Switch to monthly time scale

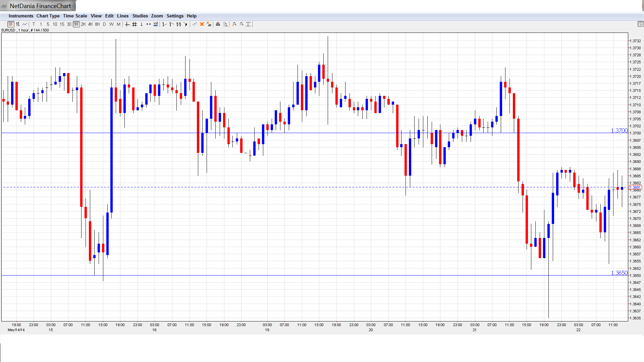(118, 24)
